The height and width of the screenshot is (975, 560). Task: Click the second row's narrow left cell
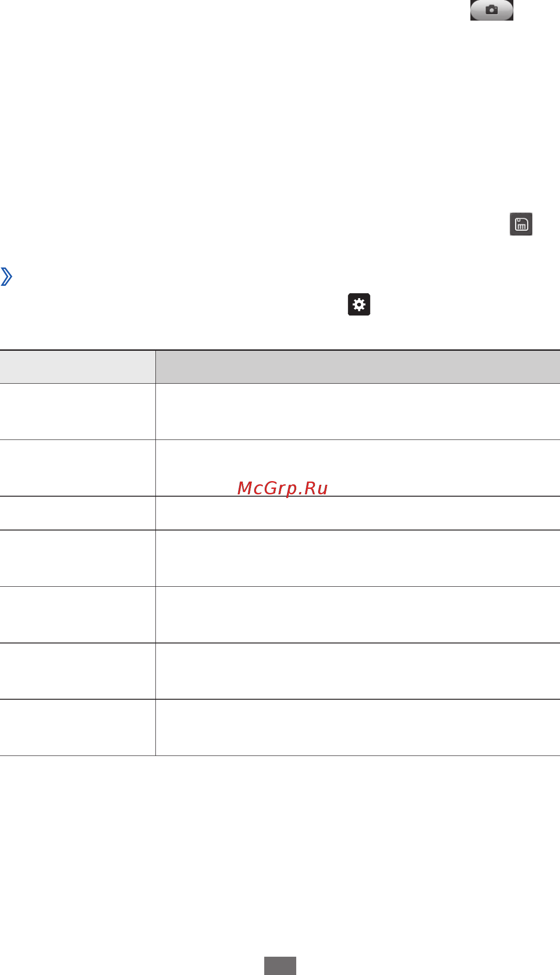pyautogui.click(x=77, y=468)
